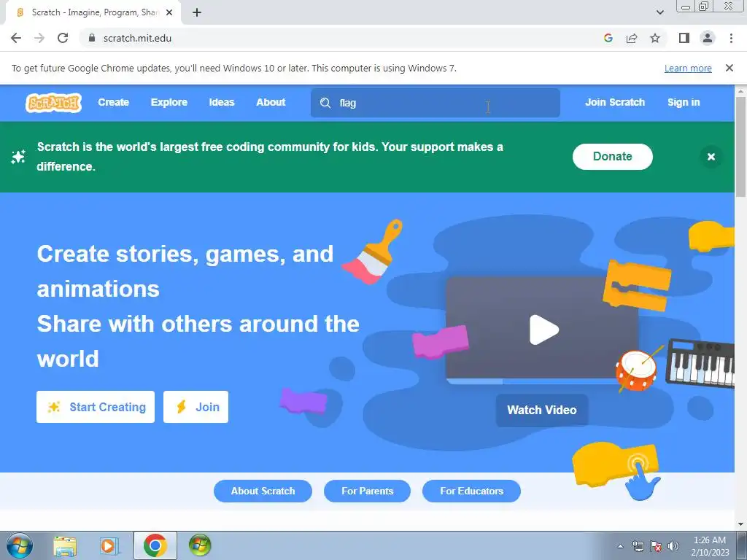Open the Chrome three-dot menu
This screenshot has width=747, height=560.
click(x=731, y=38)
